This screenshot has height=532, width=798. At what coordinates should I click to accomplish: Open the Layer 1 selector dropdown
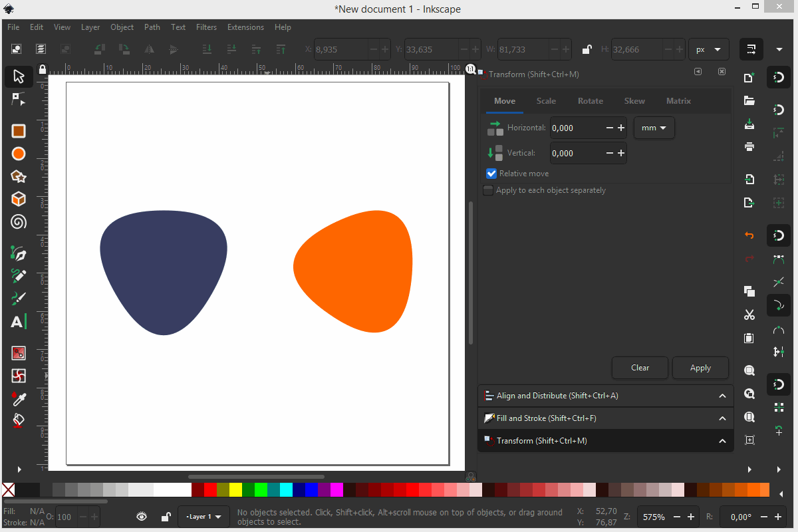tap(204, 517)
